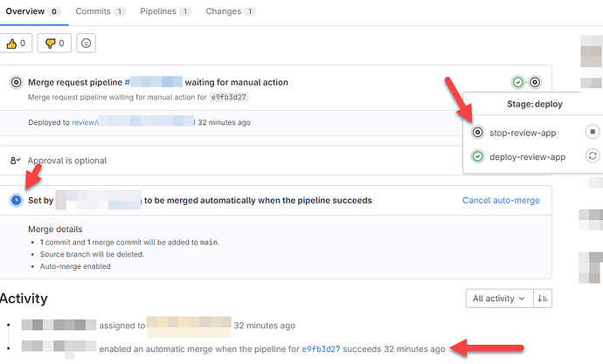
Task: Click the thumbs down reaction button
Action: [55, 42]
